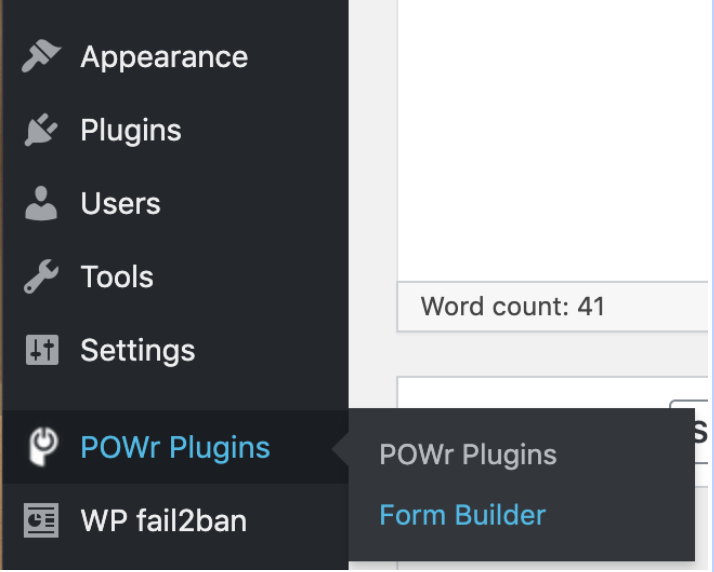Open Form Builder from the submenu

point(463,515)
